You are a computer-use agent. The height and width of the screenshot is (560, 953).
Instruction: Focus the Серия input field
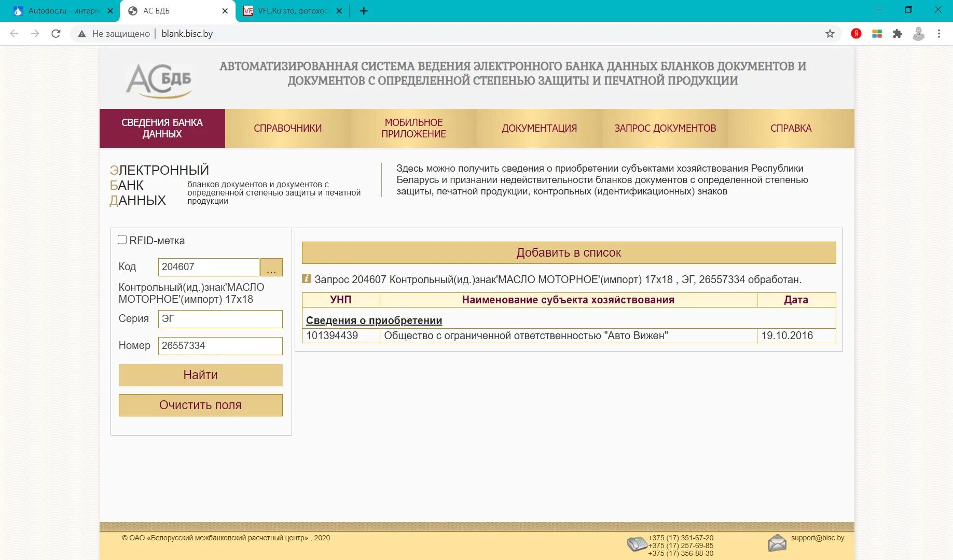point(220,319)
